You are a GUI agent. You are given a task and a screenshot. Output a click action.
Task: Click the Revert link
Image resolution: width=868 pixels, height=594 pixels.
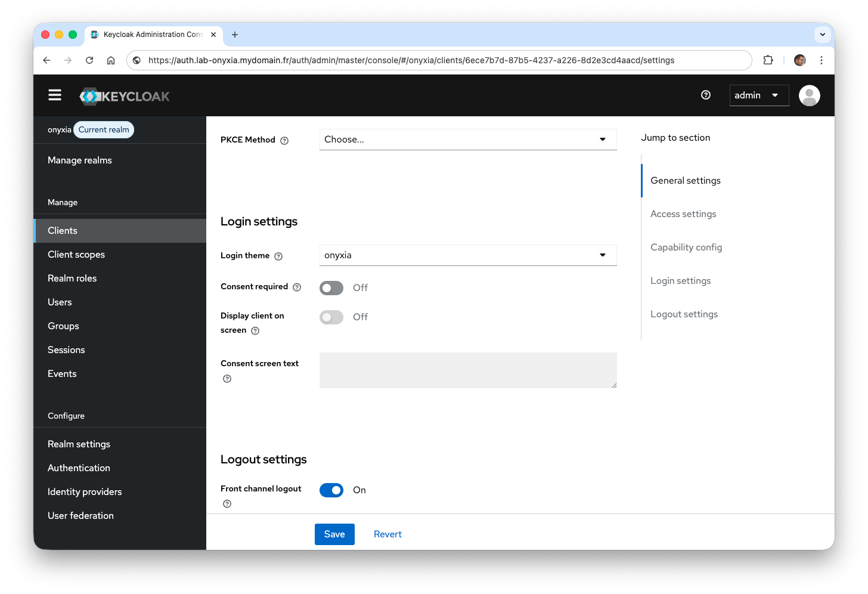pos(387,534)
